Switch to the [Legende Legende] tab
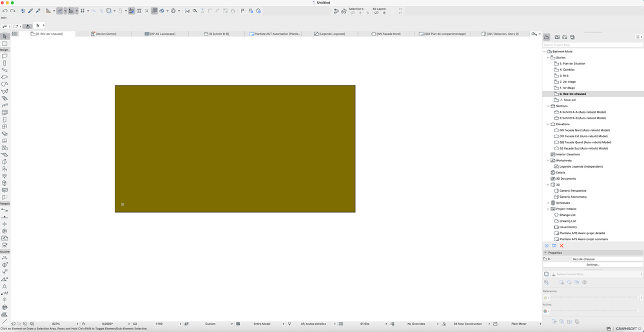Screen dimensions: 644x332 [x=329, y=34]
